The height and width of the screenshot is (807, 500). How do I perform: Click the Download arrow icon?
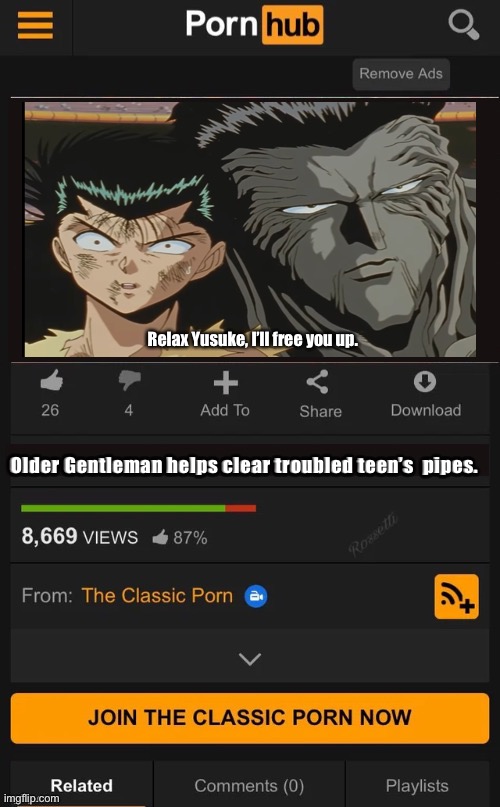425,382
